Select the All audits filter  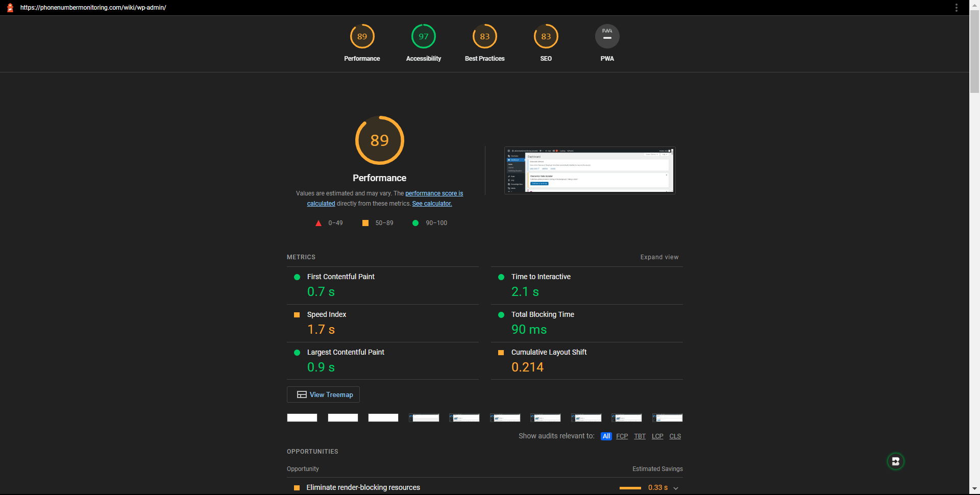(x=606, y=436)
